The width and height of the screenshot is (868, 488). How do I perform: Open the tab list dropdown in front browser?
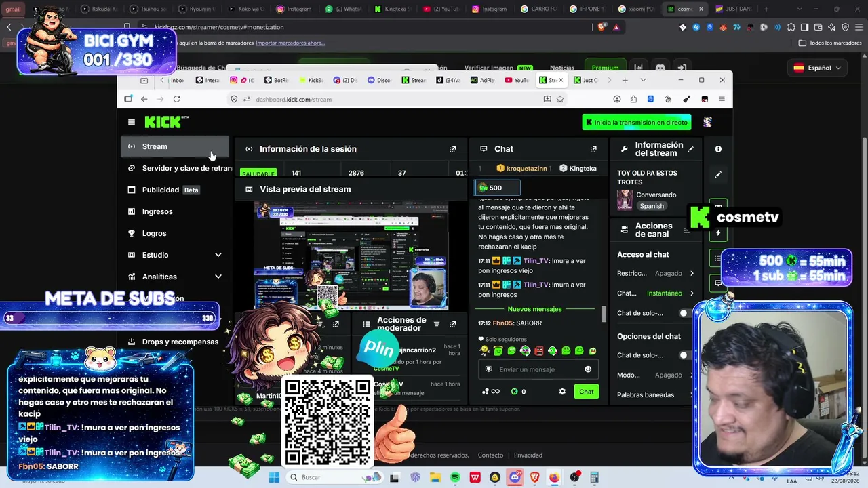(643, 80)
